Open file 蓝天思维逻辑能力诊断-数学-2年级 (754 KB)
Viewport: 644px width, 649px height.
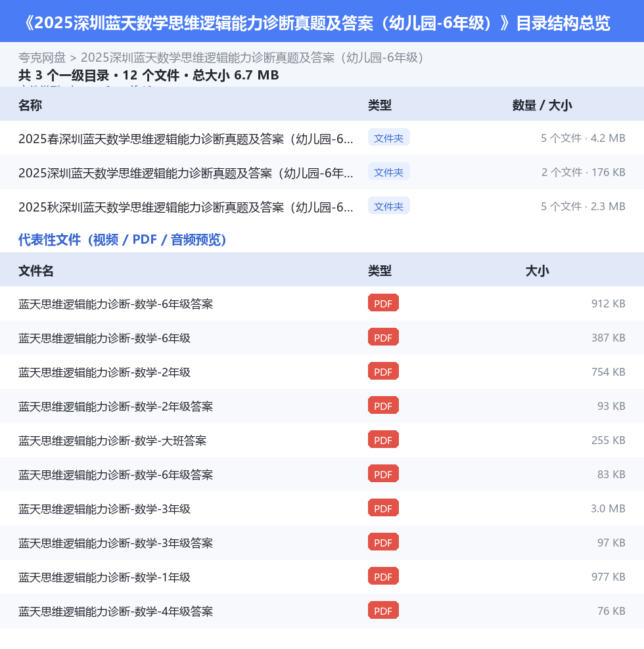(x=104, y=372)
